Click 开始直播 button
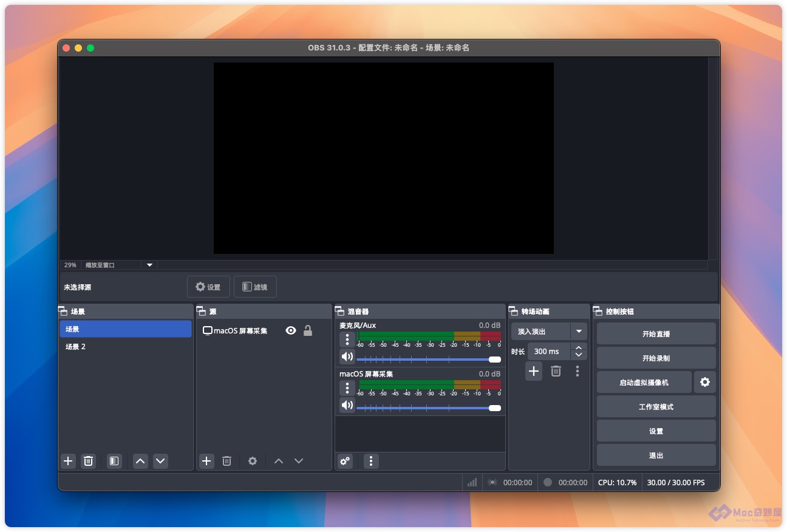This screenshot has height=532, width=787. [656, 333]
